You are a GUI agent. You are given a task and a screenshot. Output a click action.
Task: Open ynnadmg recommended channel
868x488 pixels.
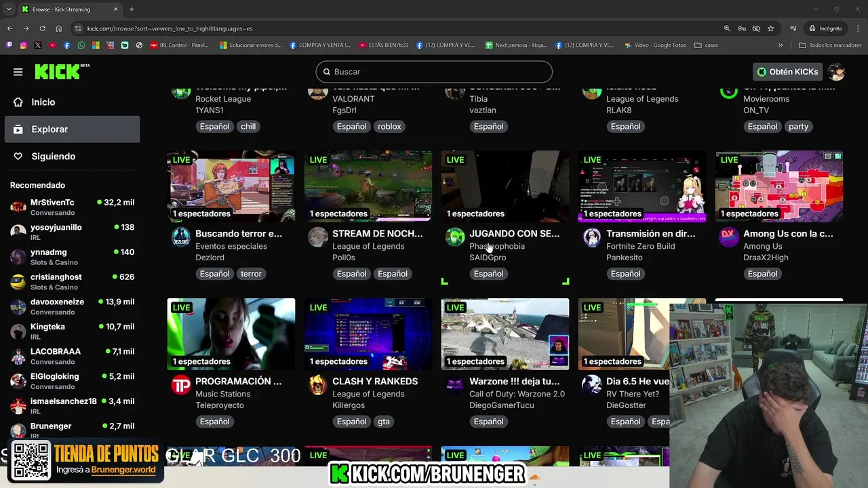[x=72, y=257]
